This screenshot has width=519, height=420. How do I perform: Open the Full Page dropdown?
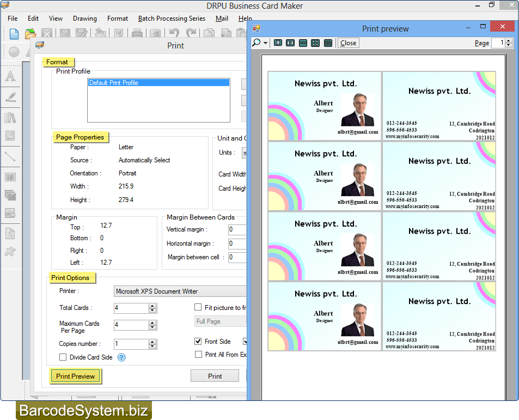(221, 321)
